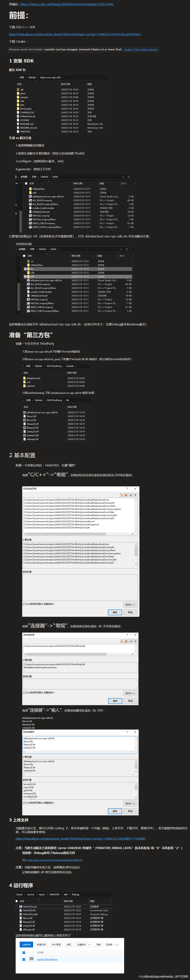Click the .git folder icon

pos(18,90)
